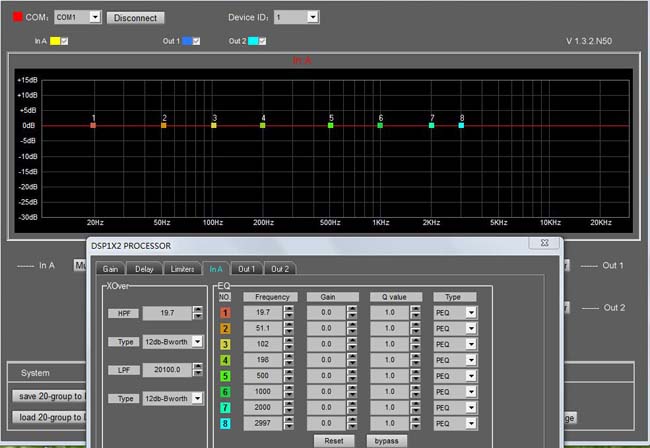The width and height of the screenshot is (650, 448).
Task: Click the HPF frequency input field
Action: coord(165,313)
